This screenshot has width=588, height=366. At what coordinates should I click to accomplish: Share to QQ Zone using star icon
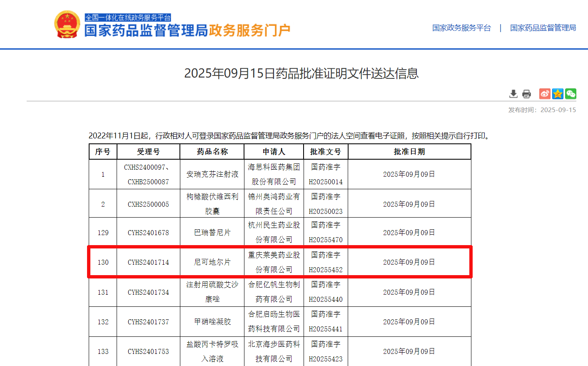pyautogui.click(x=558, y=94)
